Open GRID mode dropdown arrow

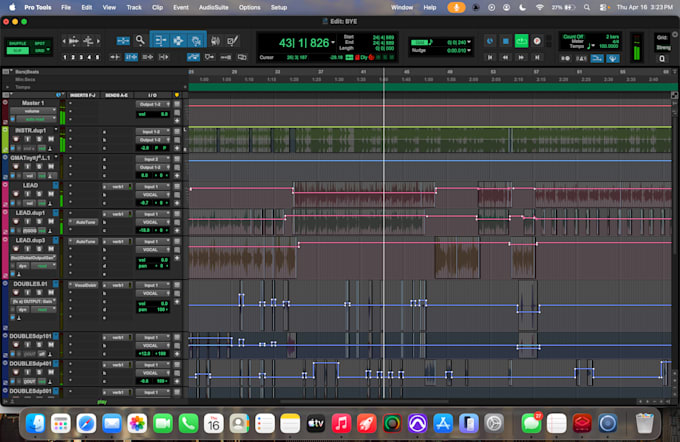coord(48,50)
